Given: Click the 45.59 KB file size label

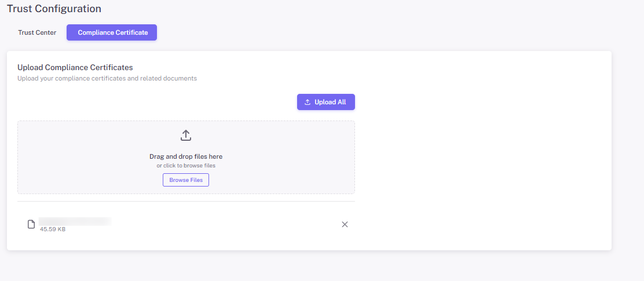Looking at the screenshot, I should pos(53,229).
